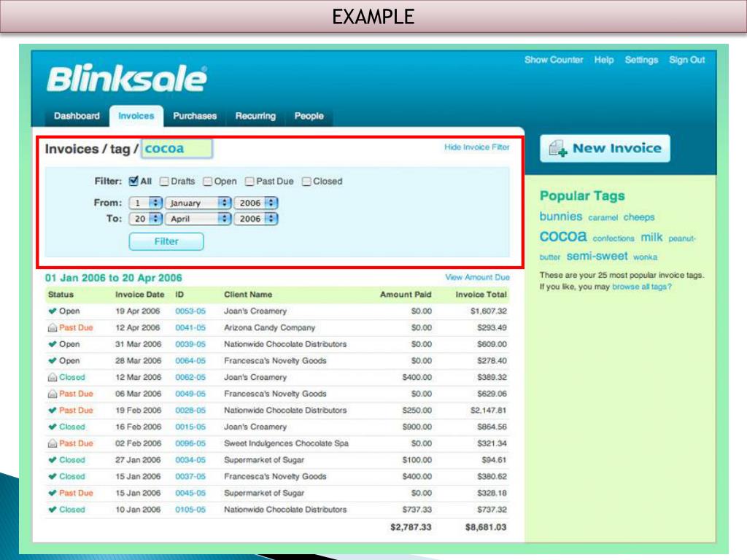Click the New Invoice document icon
The image size is (747, 560).
(x=557, y=148)
